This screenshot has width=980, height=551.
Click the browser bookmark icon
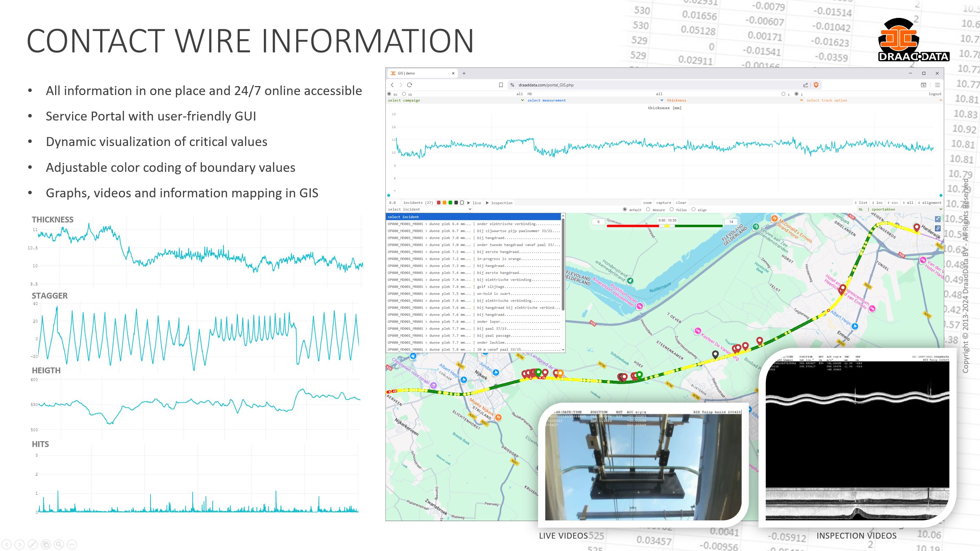pyautogui.click(x=501, y=85)
